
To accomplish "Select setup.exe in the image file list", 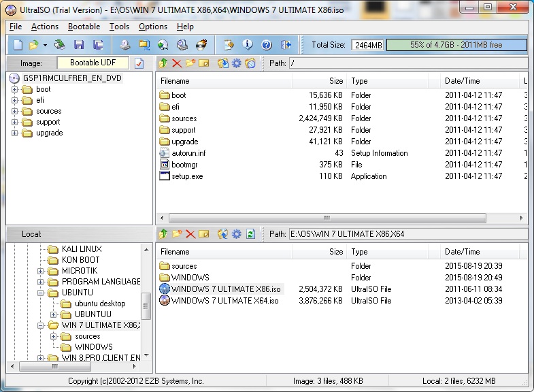I will pyautogui.click(x=187, y=176).
